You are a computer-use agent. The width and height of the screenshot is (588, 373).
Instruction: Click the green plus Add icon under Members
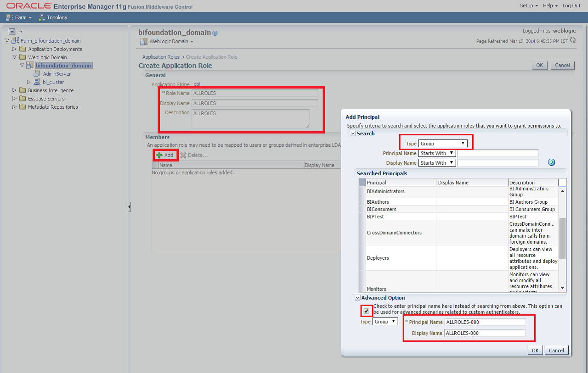[159, 155]
